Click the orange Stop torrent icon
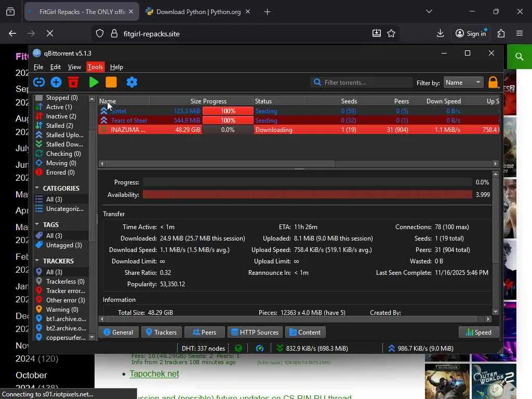 coord(111,82)
